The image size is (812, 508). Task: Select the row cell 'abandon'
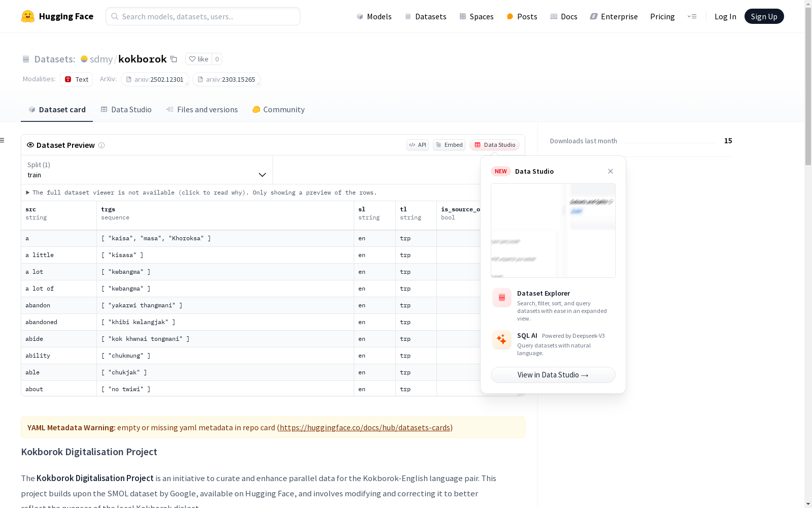(x=59, y=305)
